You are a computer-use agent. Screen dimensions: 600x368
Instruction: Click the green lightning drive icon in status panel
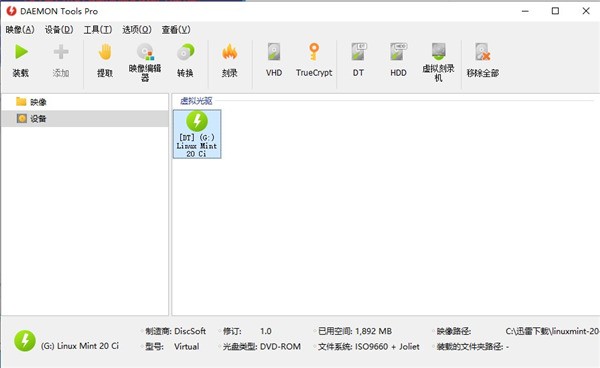tap(25, 341)
